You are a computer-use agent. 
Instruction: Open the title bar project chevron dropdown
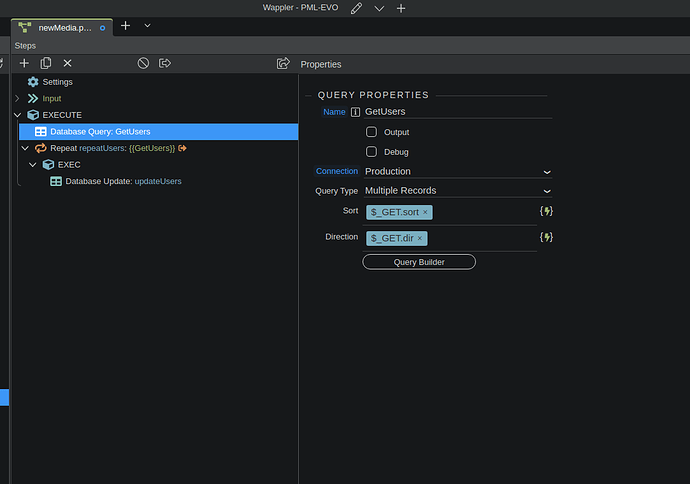379,8
